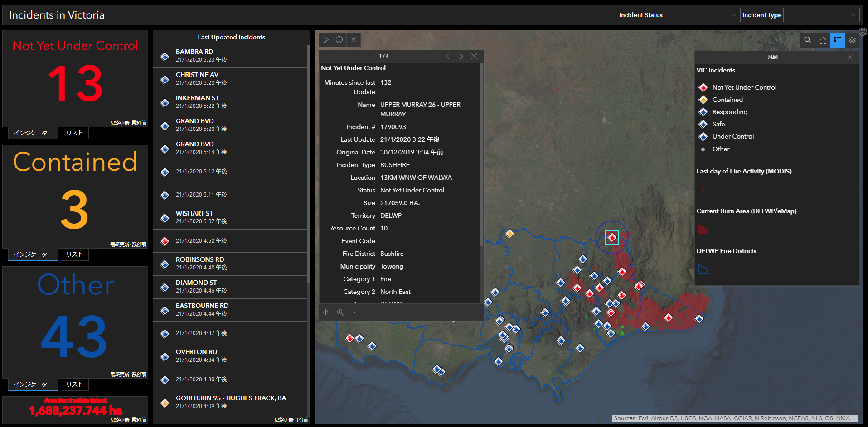The height and width of the screenshot is (427, 868).
Task: Open the map layers list
Action: 852,40
